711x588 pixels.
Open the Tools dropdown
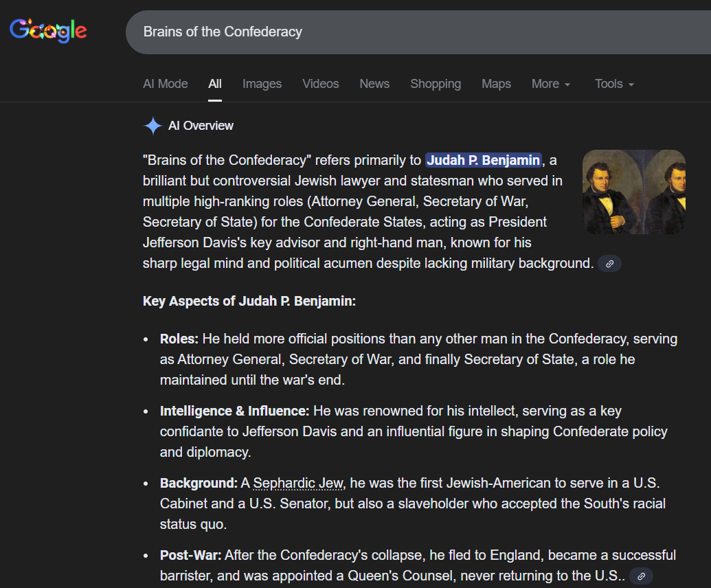614,84
